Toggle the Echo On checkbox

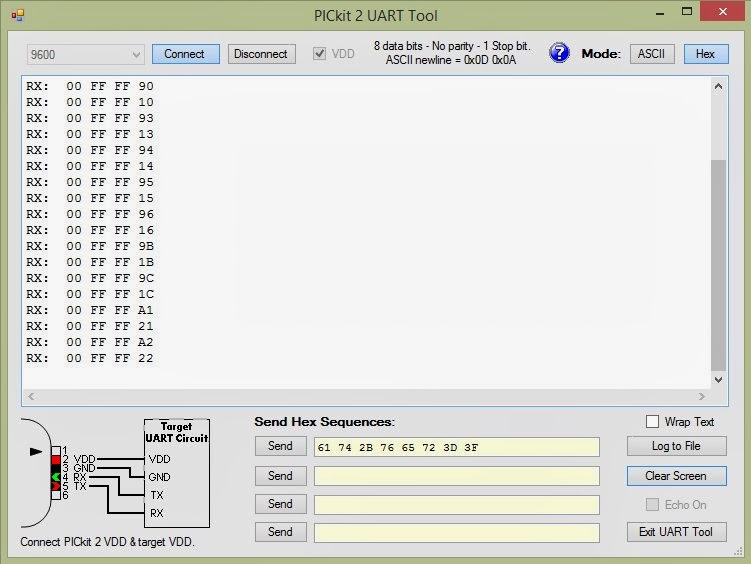pos(652,505)
